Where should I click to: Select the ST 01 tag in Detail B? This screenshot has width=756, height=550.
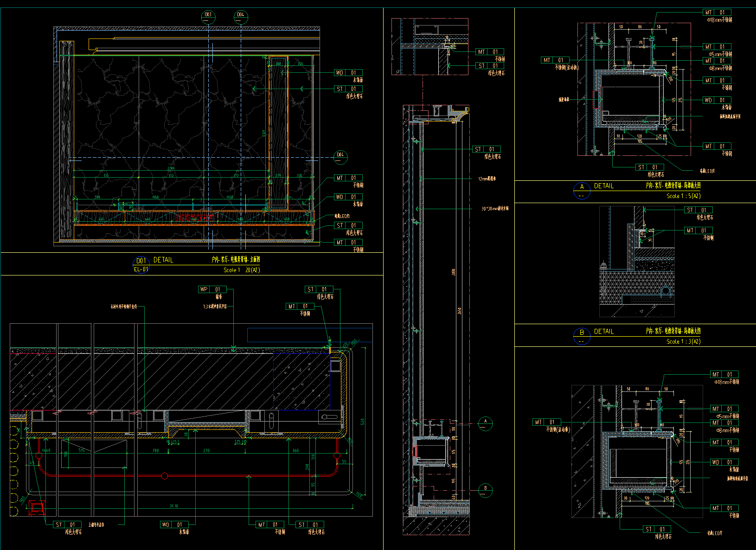(x=698, y=210)
